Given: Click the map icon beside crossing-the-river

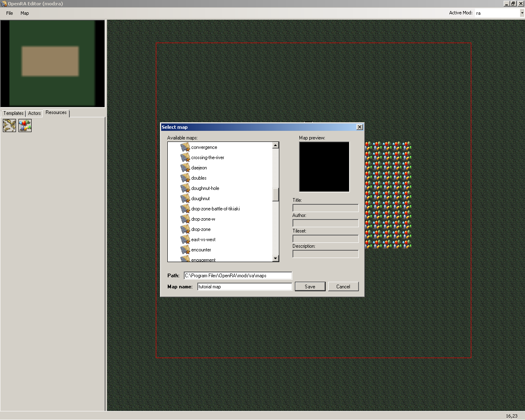Looking at the screenshot, I should tap(185, 157).
